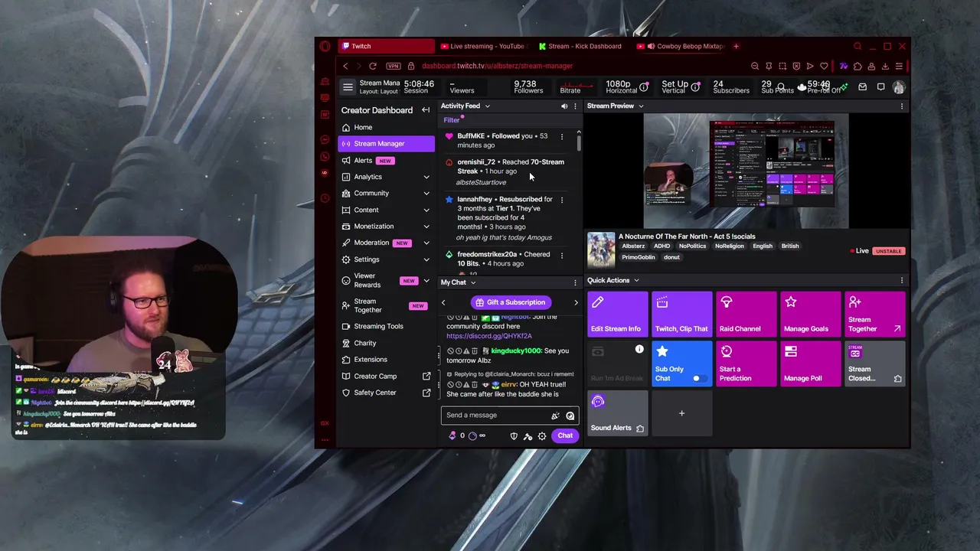Go back in browser history
Image resolution: width=980 pixels, height=551 pixels.
pyautogui.click(x=345, y=67)
